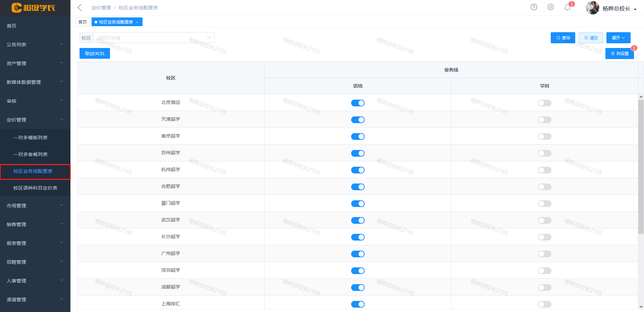The height and width of the screenshot is (312, 644).
Task: Close the 校区业务线配置表 tab with x
Action: tap(137, 22)
